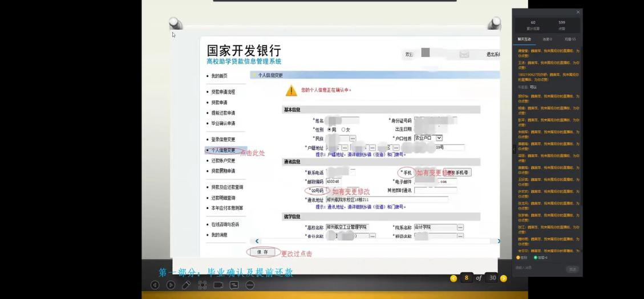This screenshot has height=299, width=644.
Task: Switch to the middle chat panel tab
Action: pyautogui.click(x=547, y=39)
